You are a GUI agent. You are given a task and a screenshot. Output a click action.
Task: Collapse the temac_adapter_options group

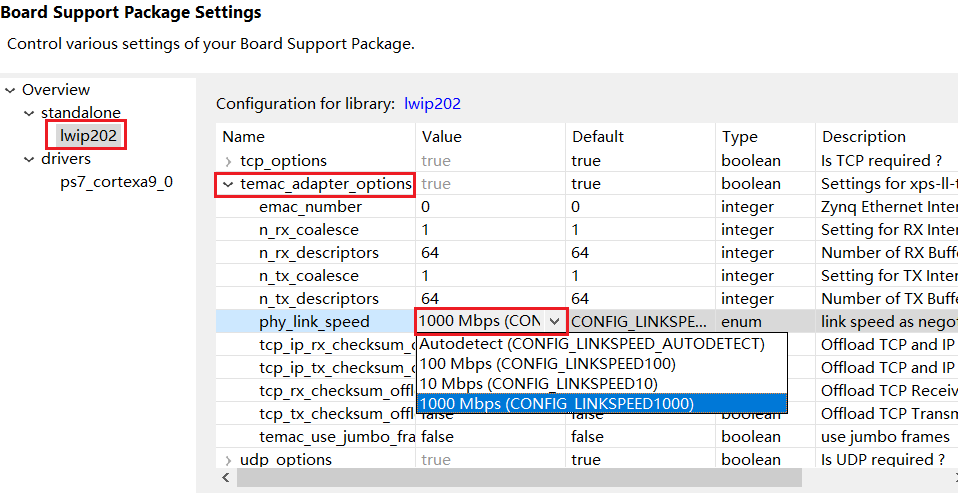229,184
